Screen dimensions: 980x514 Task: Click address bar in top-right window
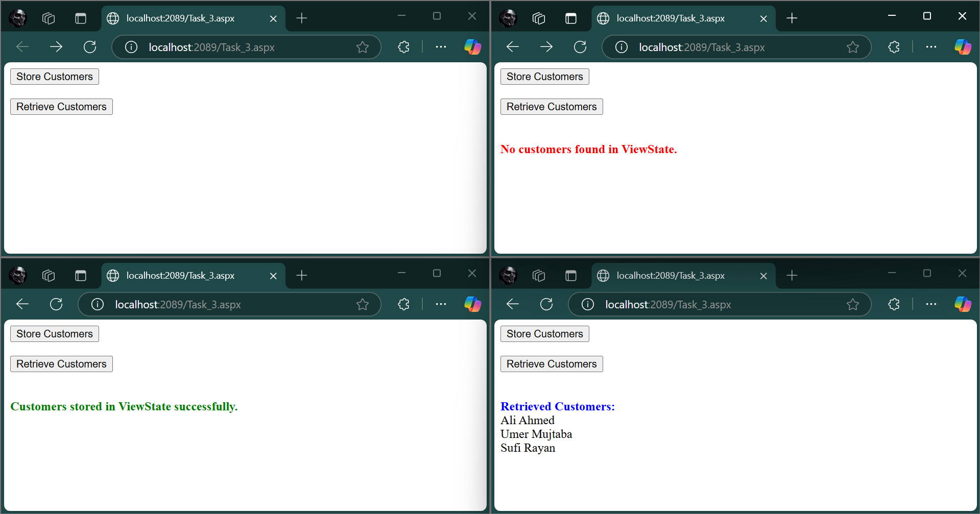pos(736,47)
